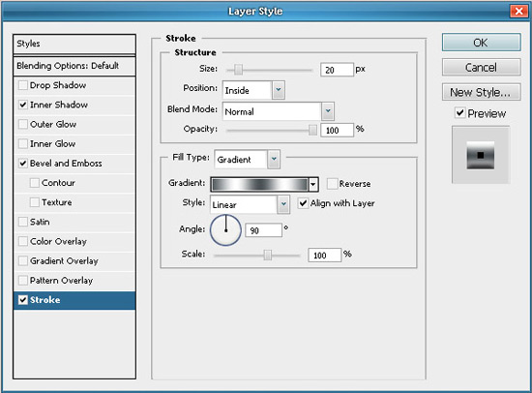Viewport: 532px width, 393px height.
Task: Click the Cancel button
Action: [481, 67]
